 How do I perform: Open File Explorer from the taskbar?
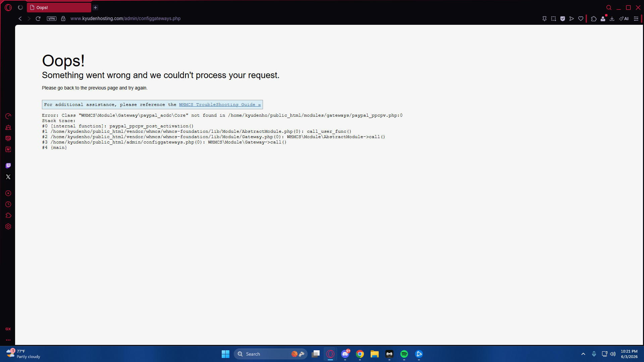375,354
